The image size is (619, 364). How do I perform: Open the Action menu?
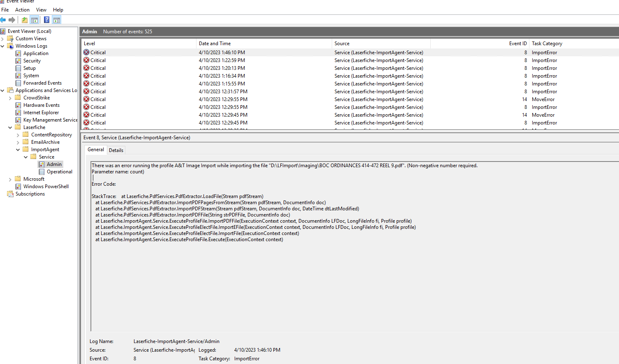tap(22, 10)
